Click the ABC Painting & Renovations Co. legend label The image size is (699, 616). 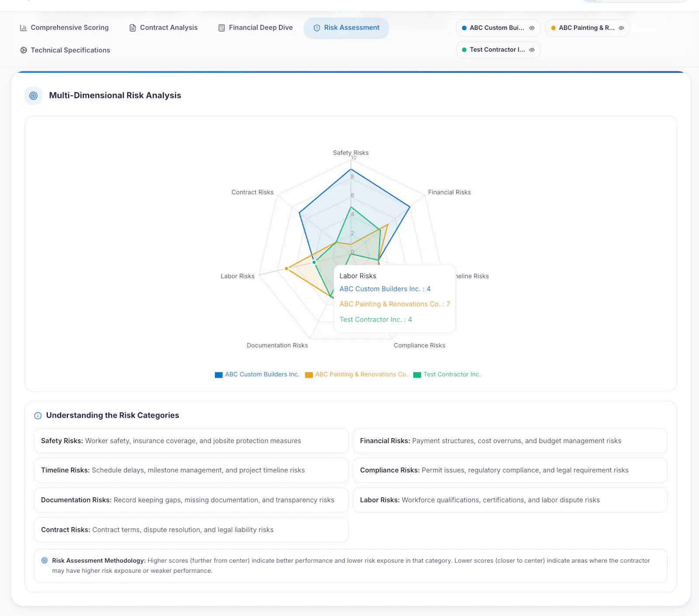pos(361,374)
